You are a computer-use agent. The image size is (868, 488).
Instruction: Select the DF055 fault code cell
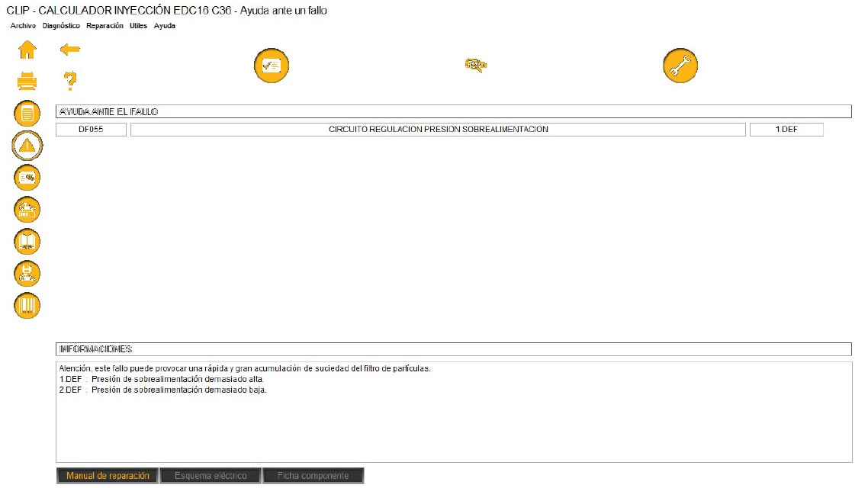tap(91, 130)
